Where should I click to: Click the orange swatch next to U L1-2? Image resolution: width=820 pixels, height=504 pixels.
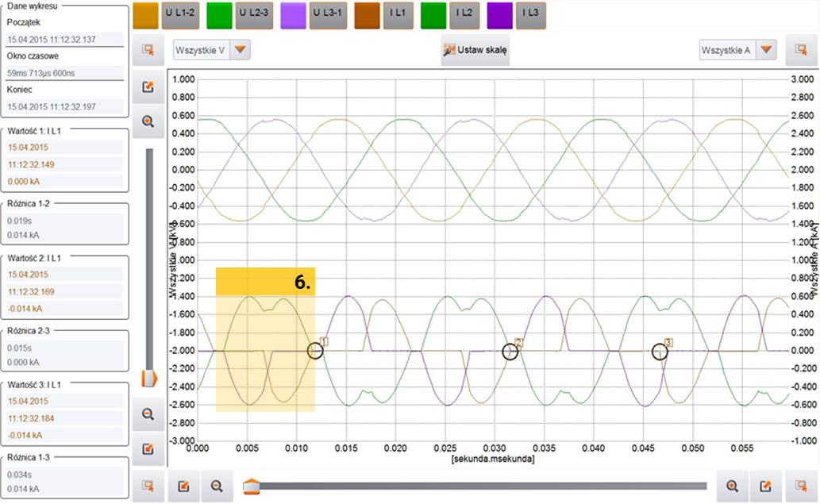[145, 14]
